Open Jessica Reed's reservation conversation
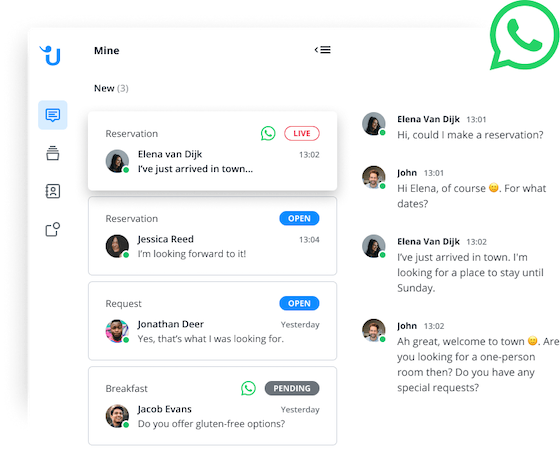The image size is (560, 463). click(x=212, y=236)
